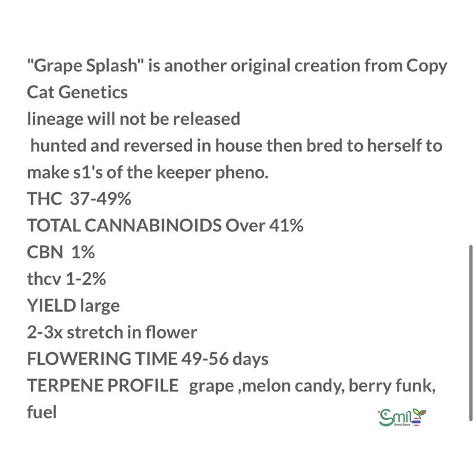The width and height of the screenshot is (476, 476).
Task: Click the "THC 37-49%" line
Action: (x=79, y=199)
